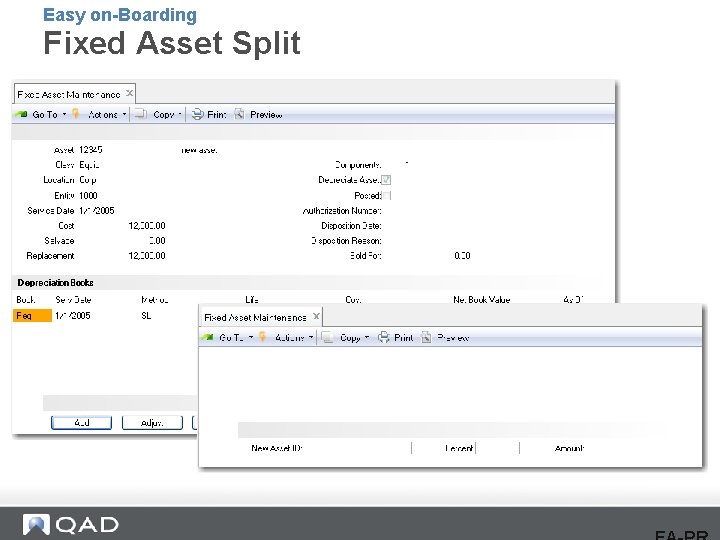
Task: Click the Service Date field 1/1/2005
Action: click(96, 211)
